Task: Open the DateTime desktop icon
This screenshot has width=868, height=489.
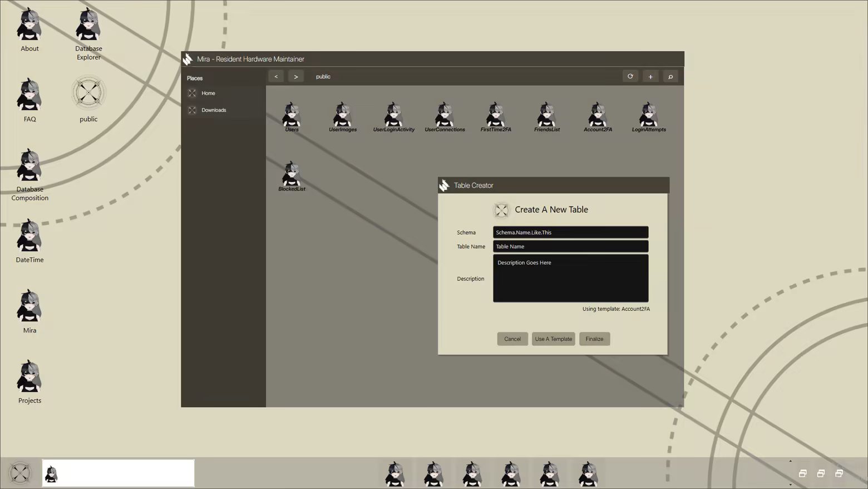Action: click(x=29, y=241)
